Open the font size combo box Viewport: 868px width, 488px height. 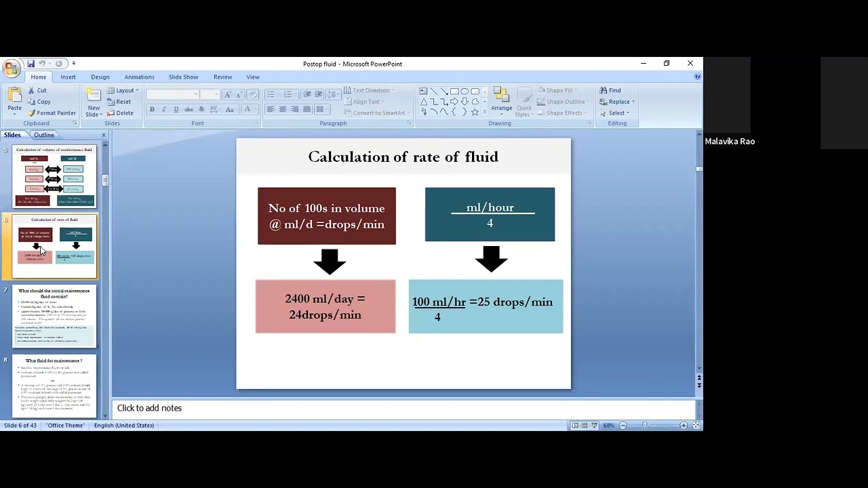point(210,95)
